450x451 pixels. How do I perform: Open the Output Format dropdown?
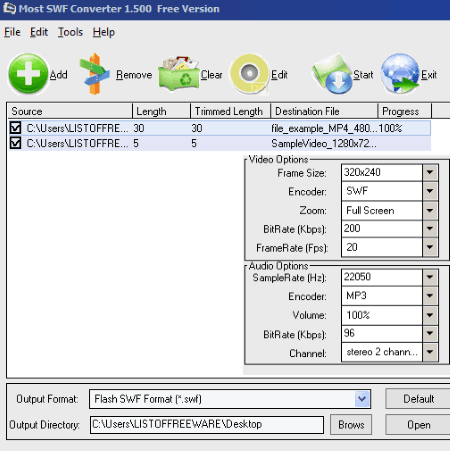tap(362, 399)
